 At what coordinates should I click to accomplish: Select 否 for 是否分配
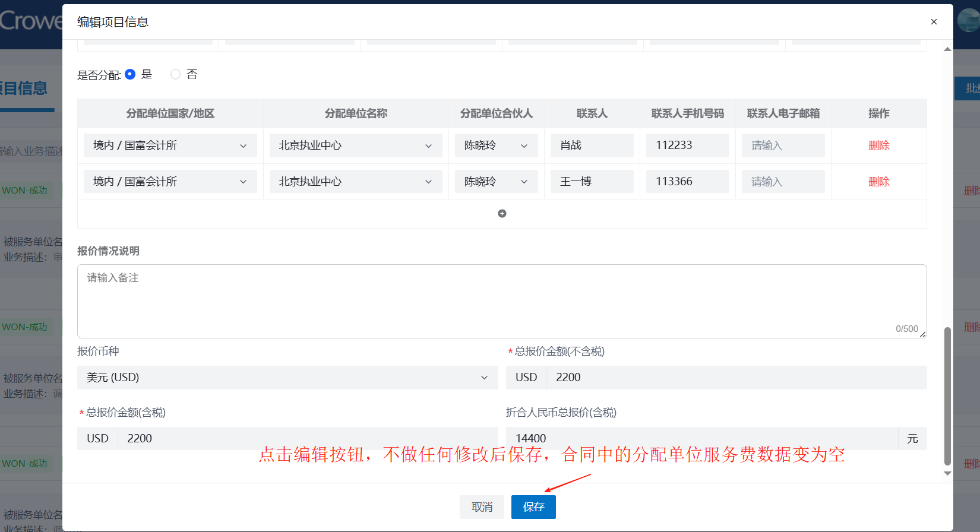tap(175, 74)
